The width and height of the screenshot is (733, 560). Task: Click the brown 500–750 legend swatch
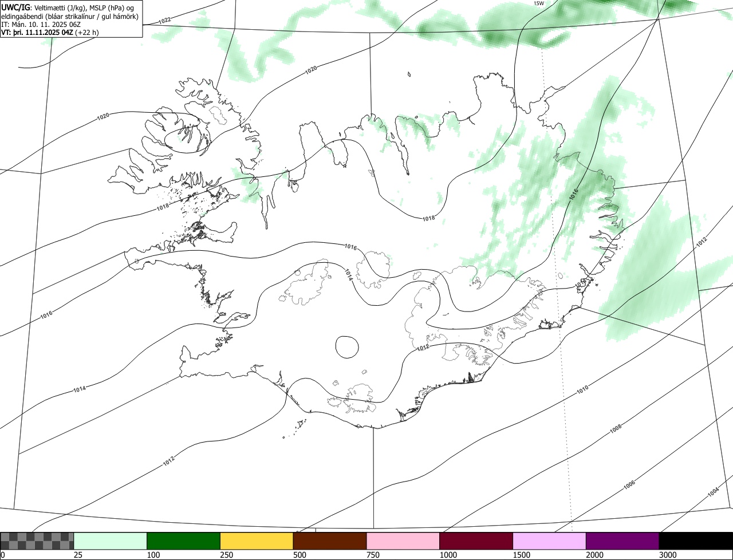tap(330, 541)
